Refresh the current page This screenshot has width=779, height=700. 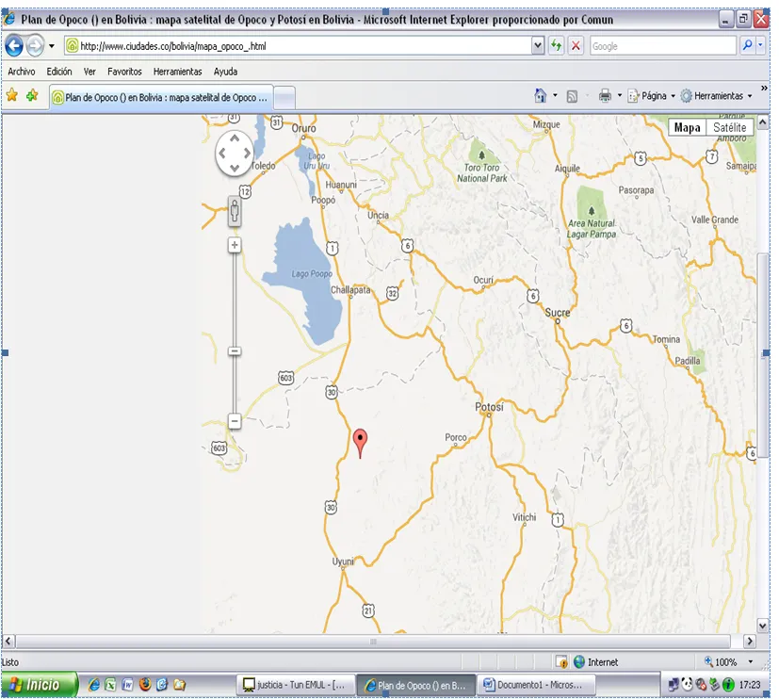pos(556,46)
